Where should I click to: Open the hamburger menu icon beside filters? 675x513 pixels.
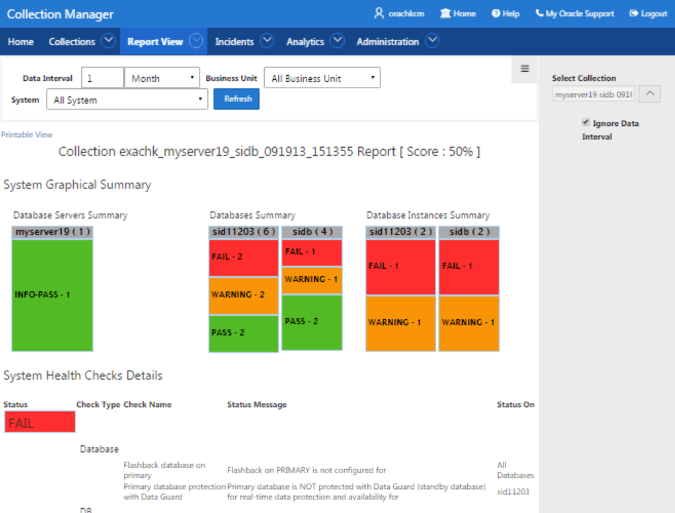(525, 69)
